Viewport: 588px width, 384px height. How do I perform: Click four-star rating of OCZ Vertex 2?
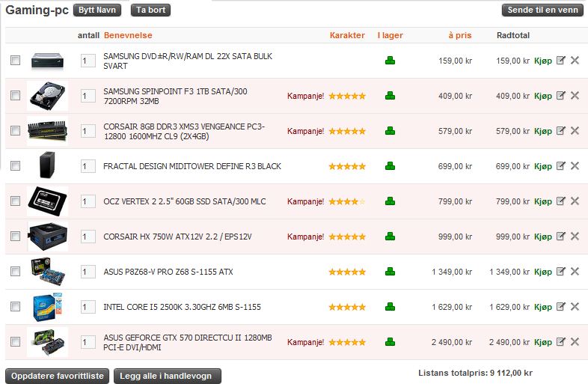(347, 201)
